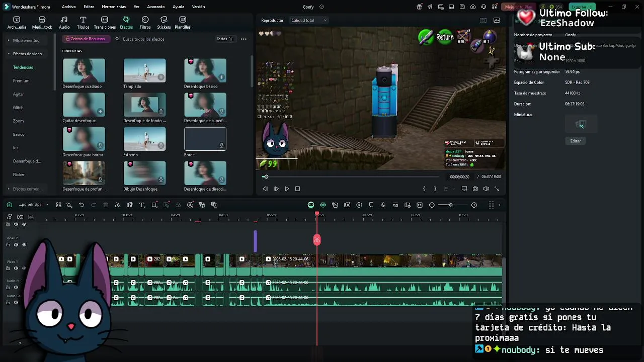Viewport: 644px width, 362px height.
Task: Click the zoom-out minus on timeline
Action: pos(432,205)
